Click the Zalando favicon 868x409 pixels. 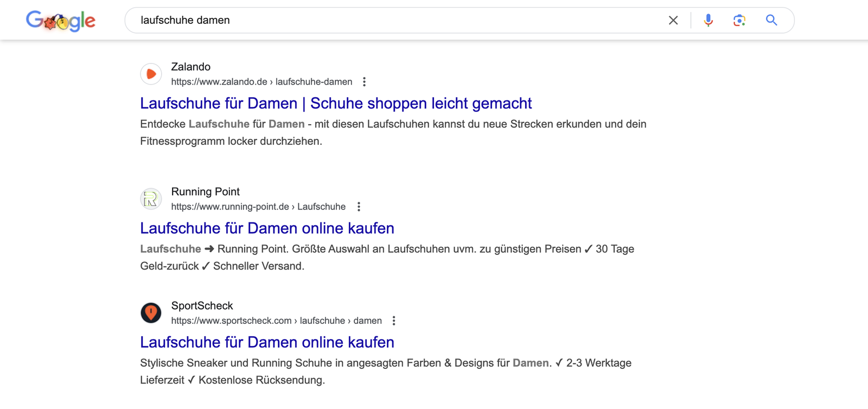[x=151, y=74]
